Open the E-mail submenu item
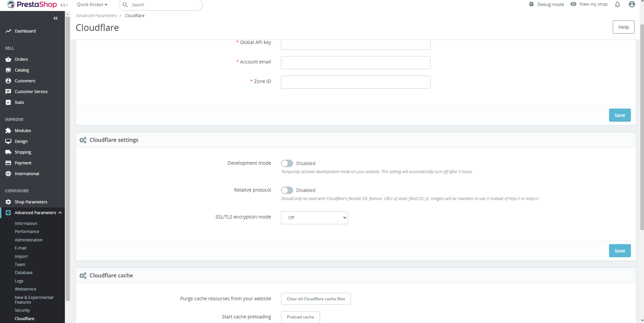This screenshot has width=644, height=323. tap(21, 248)
